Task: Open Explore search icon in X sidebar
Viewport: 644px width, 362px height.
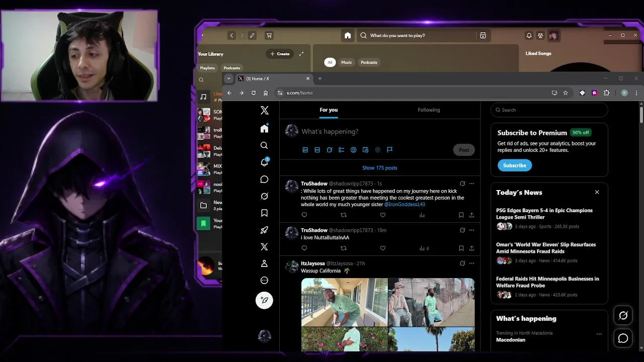Action: 264,145
